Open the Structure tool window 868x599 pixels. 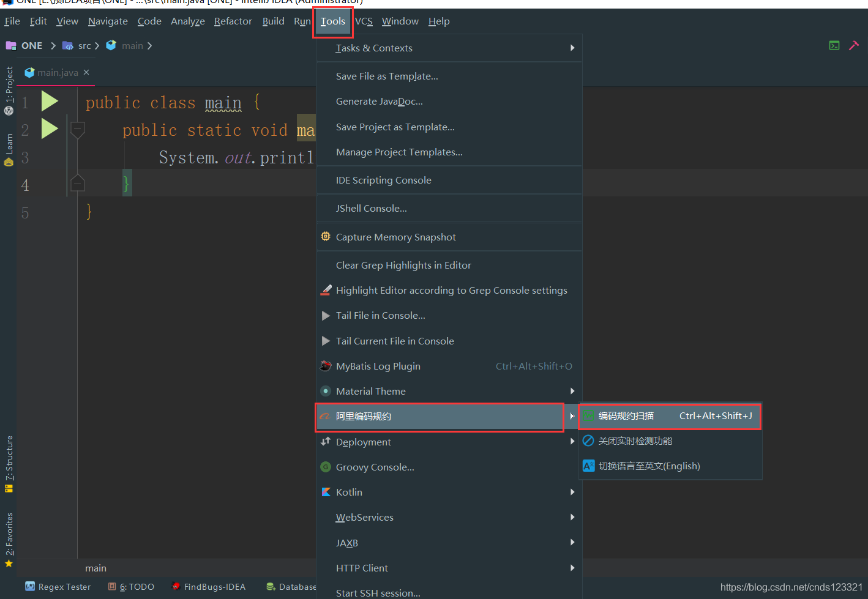coord(9,464)
